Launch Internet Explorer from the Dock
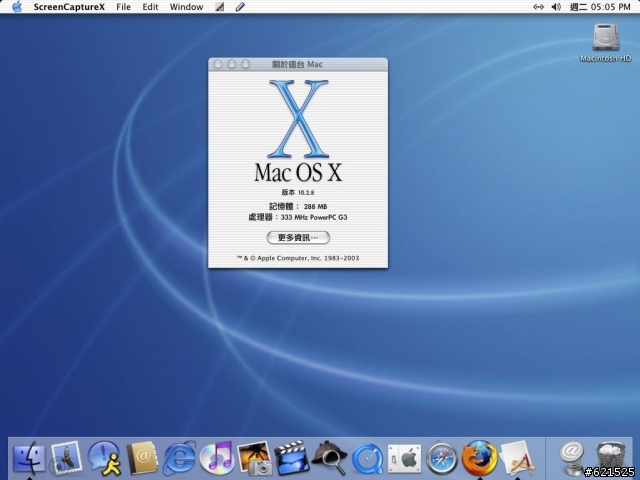 (x=179, y=458)
